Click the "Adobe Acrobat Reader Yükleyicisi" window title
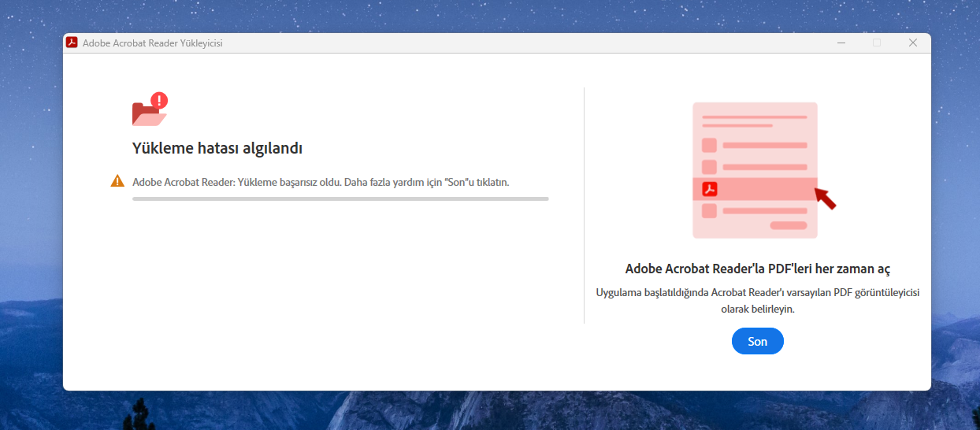980x430 pixels. pyautogui.click(x=153, y=43)
